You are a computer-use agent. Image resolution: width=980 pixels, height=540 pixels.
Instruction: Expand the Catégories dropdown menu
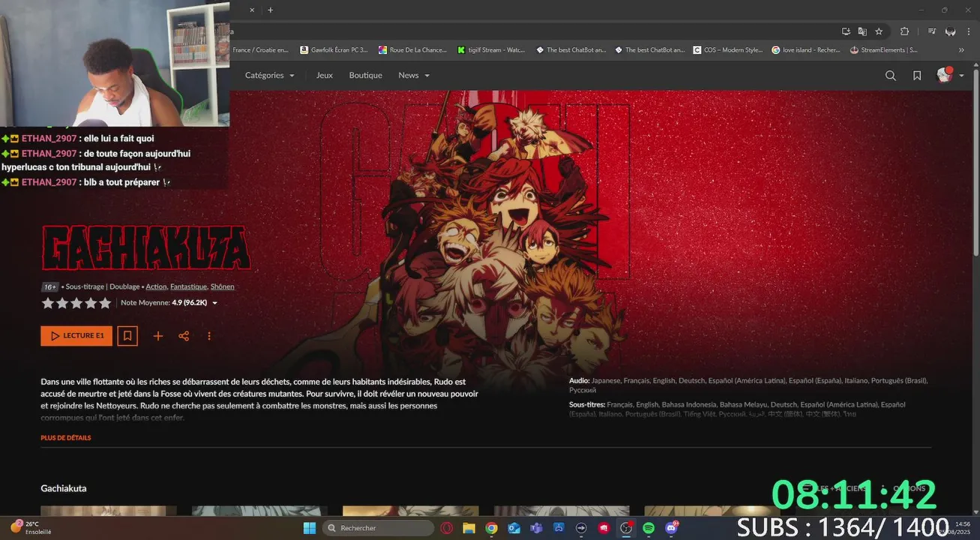[x=270, y=75]
